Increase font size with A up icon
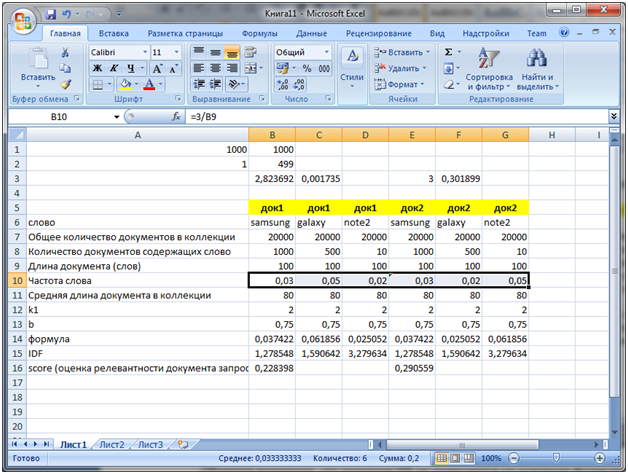Viewport: 628px width, 474px height. point(157,69)
